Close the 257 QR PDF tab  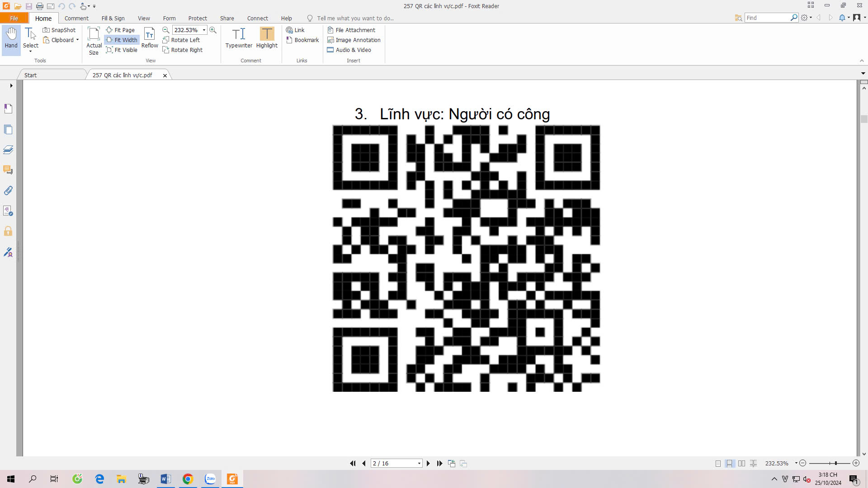point(165,75)
